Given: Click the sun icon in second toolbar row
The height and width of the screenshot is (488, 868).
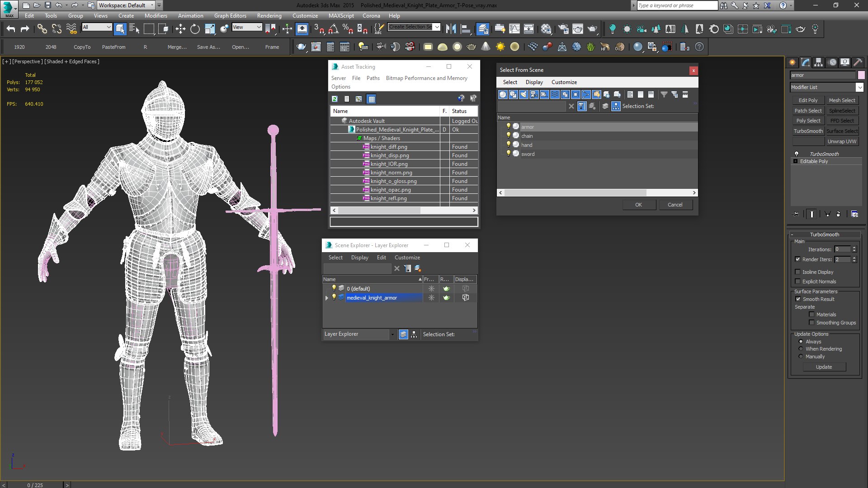Looking at the screenshot, I should [x=500, y=47].
